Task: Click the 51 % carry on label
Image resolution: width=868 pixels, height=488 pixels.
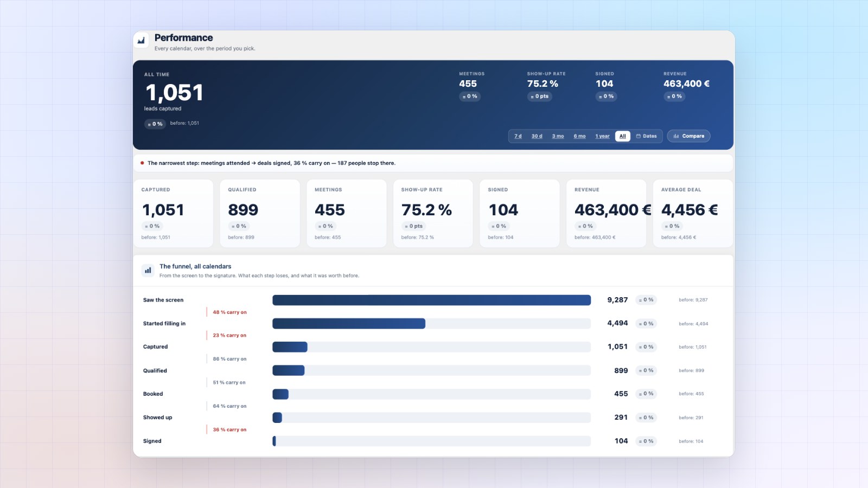Action: click(229, 382)
